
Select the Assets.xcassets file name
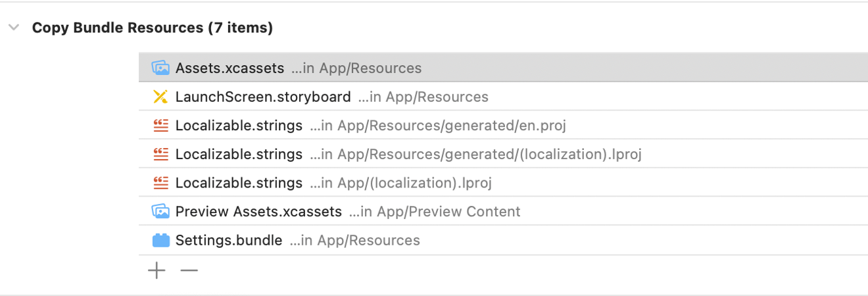[229, 68]
